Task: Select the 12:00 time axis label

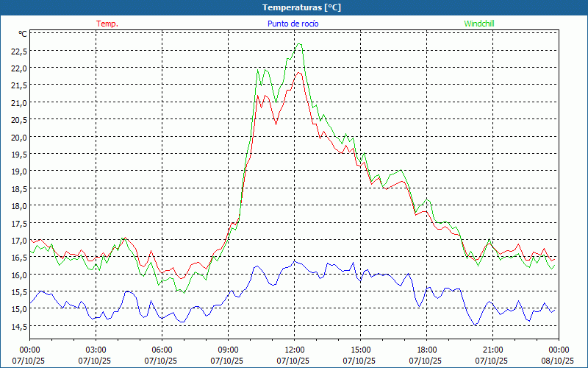Action: [294, 350]
